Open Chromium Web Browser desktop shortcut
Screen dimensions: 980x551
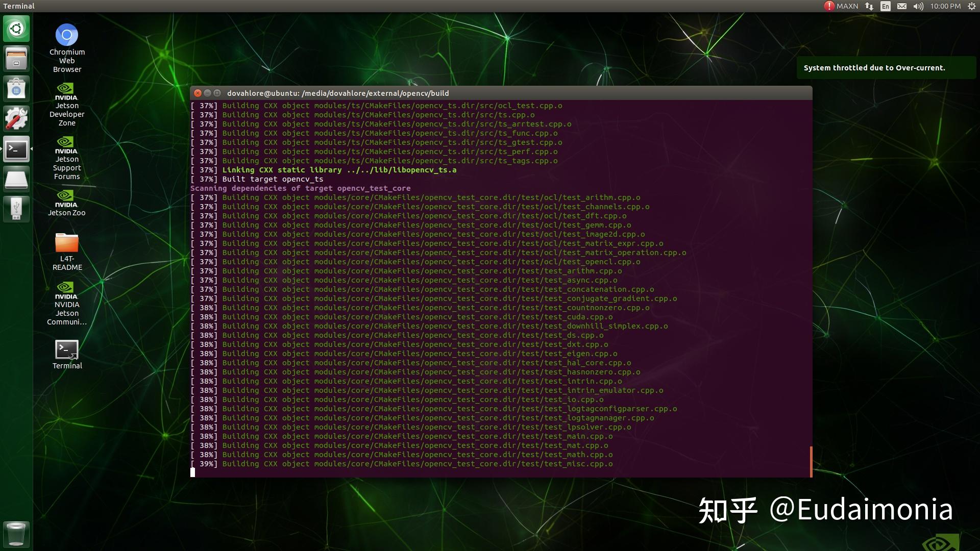click(67, 36)
